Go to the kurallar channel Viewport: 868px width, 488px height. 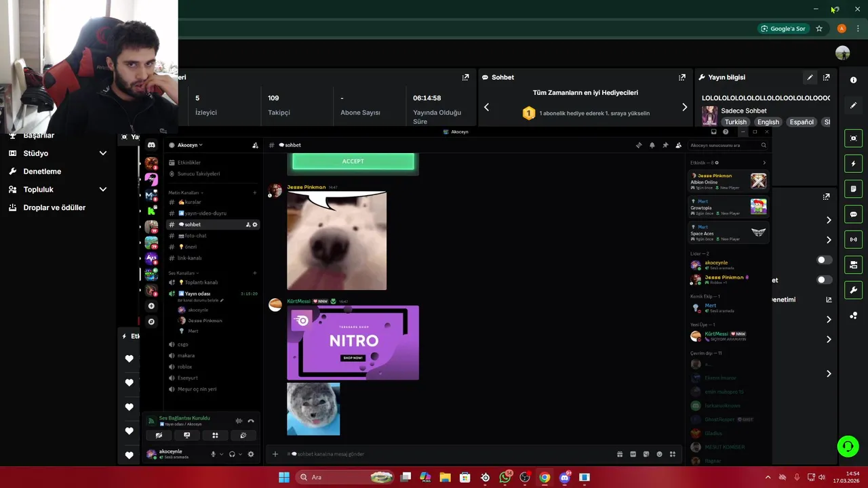click(x=213, y=202)
